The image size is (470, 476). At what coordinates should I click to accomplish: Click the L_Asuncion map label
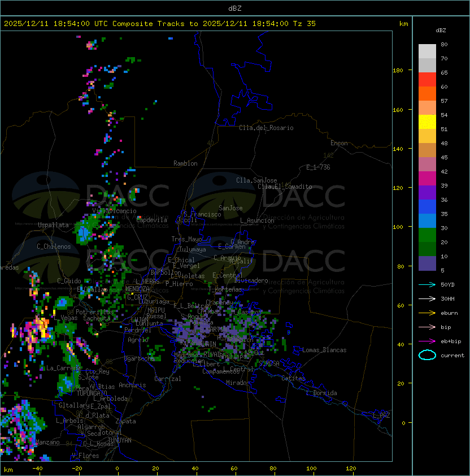coord(257,220)
